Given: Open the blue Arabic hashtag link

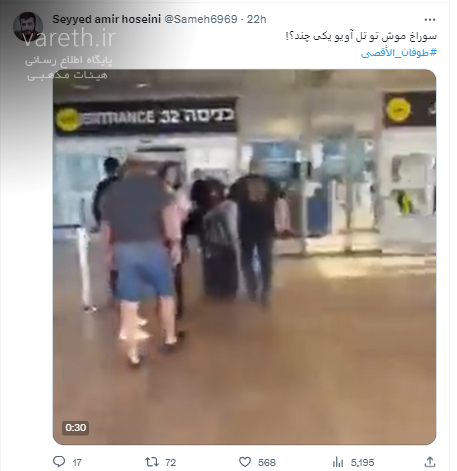Looking at the screenshot, I should [399, 53].
